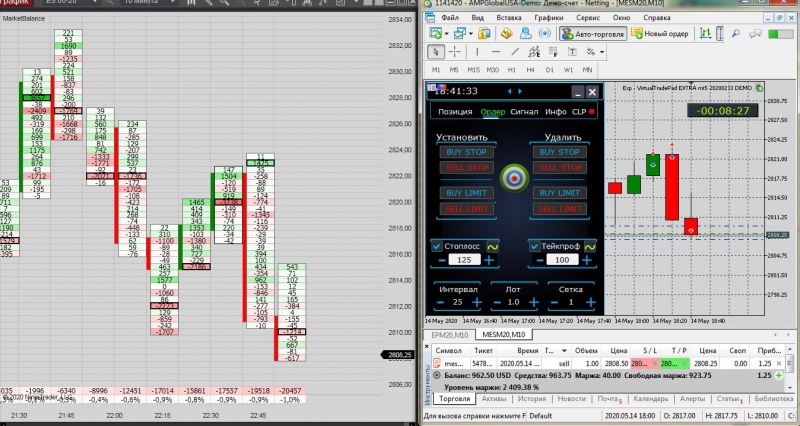Open new chart icon in MetaTrader toolbar
The image size is (800, 426).
(435, 34)
